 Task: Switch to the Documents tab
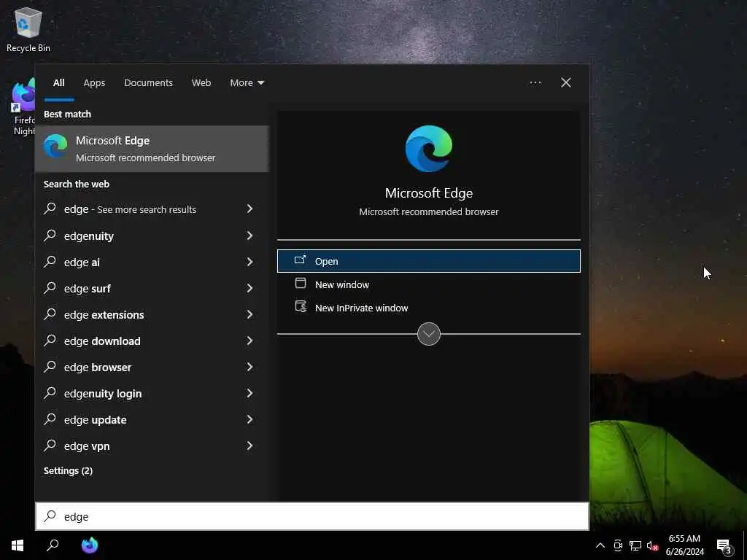click(148, 83)
